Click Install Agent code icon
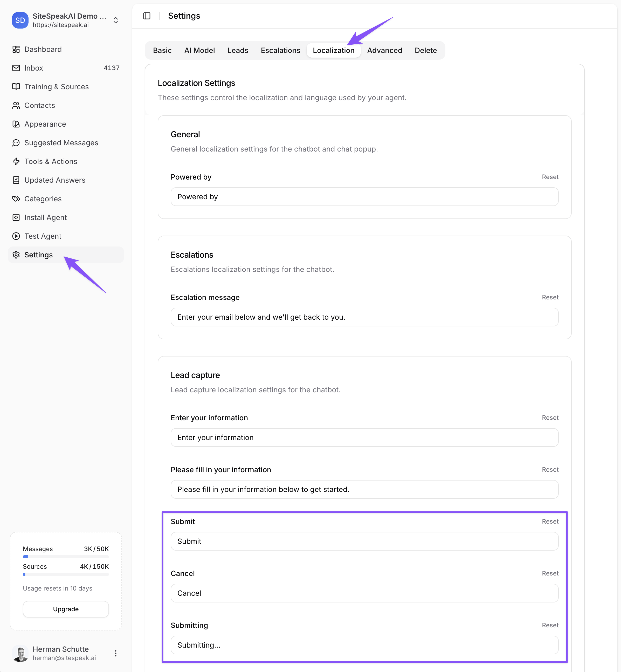 coord(16,217)
